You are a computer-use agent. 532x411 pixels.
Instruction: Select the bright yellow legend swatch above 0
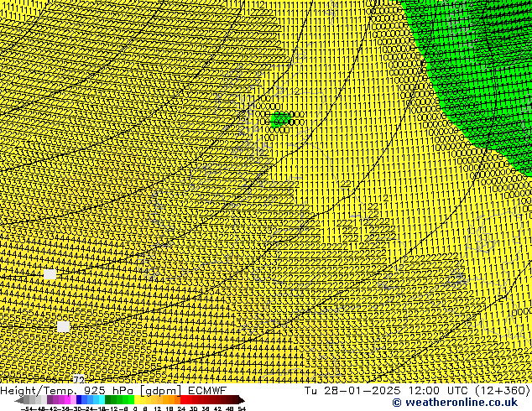[137, 400]
